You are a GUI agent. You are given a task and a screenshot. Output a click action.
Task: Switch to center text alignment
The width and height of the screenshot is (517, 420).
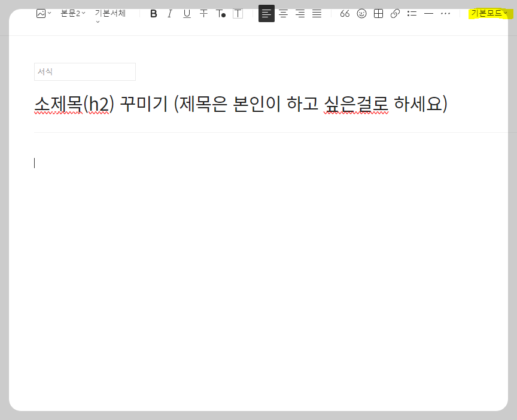283,13
